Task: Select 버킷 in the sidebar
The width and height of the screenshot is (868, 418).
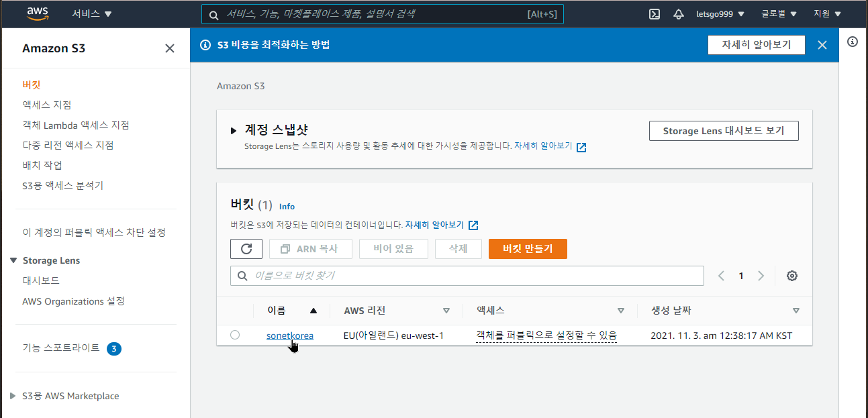Action: [x=32, y=85]
